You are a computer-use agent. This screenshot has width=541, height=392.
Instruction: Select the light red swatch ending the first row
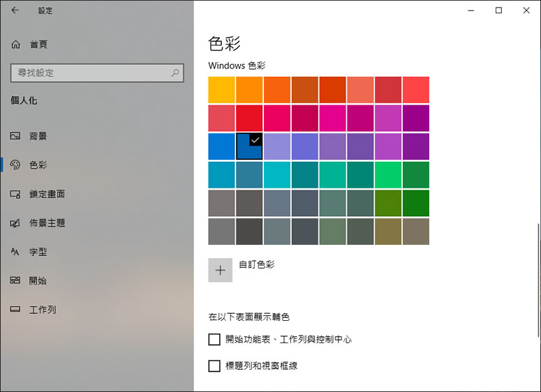pyautogui.click(x=416, y=90)
